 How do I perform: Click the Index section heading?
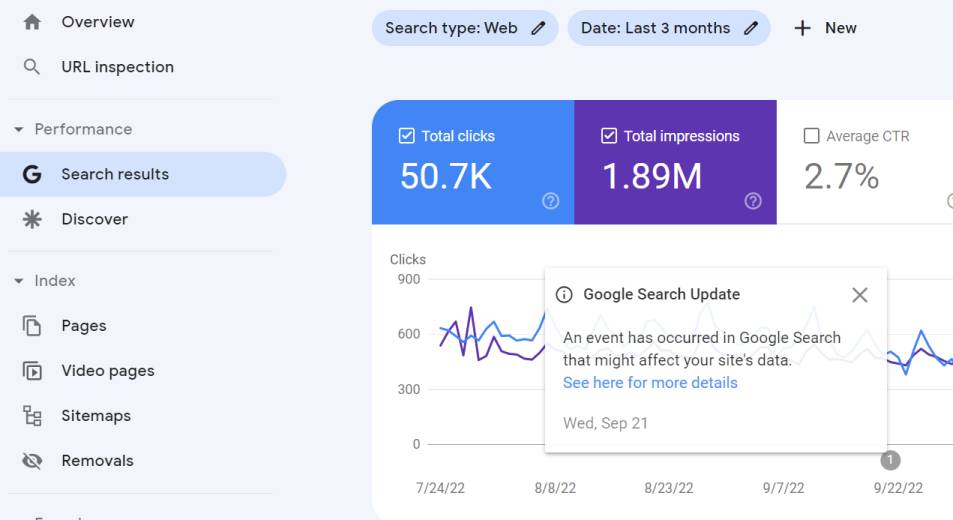(x=55, y=281)
